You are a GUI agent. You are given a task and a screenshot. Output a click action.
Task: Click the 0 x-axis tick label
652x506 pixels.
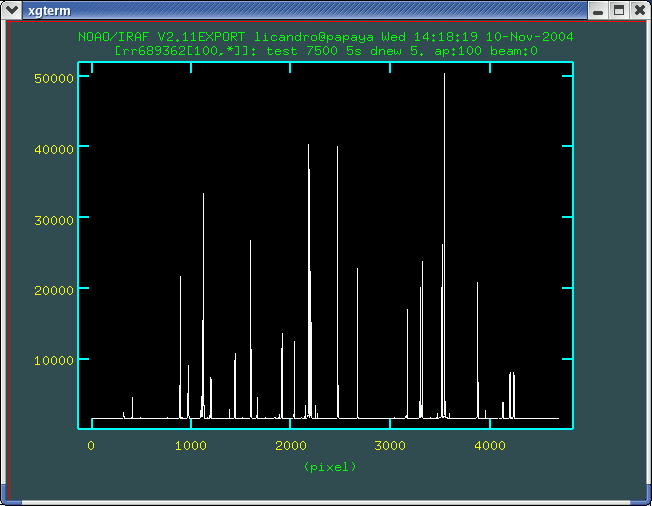[91, 446]
